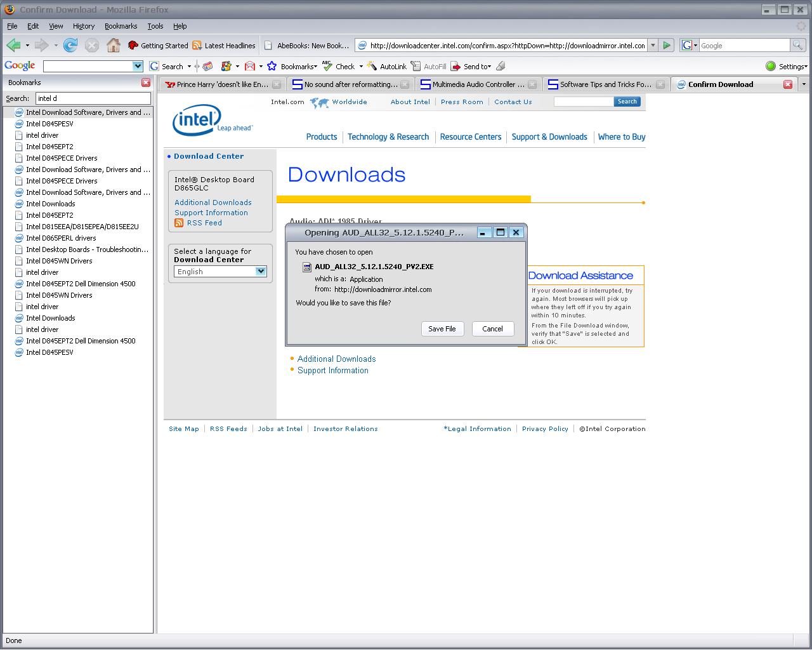The image size is (812, 650).
Task: Open the Tools menu
Action: [155, 26]
